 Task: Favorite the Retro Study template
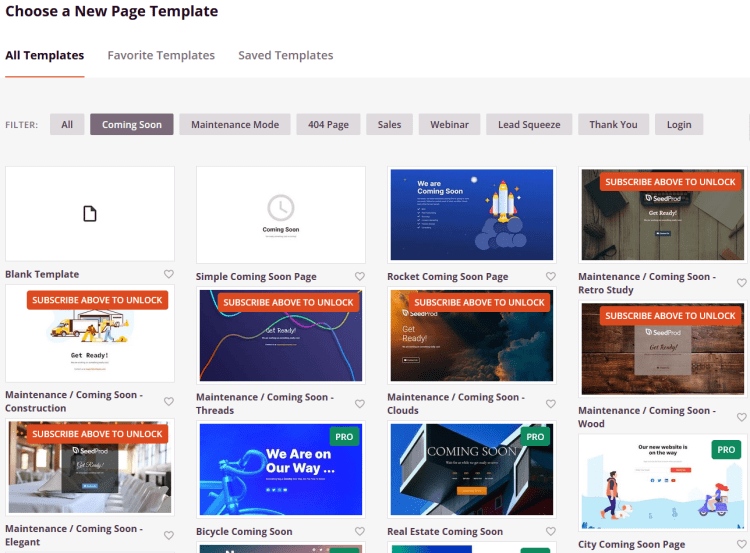pyautogui.click(x=742, y=283)
